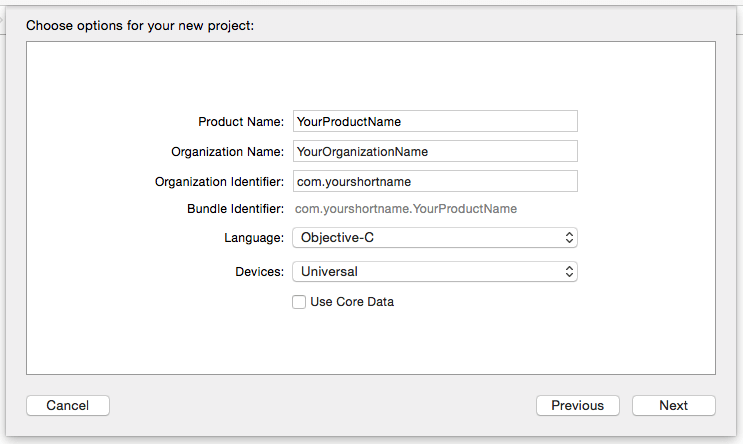743x444 pixels.
Task: Open the Language dropdown showing Objective-C
Action: [435, 237]
